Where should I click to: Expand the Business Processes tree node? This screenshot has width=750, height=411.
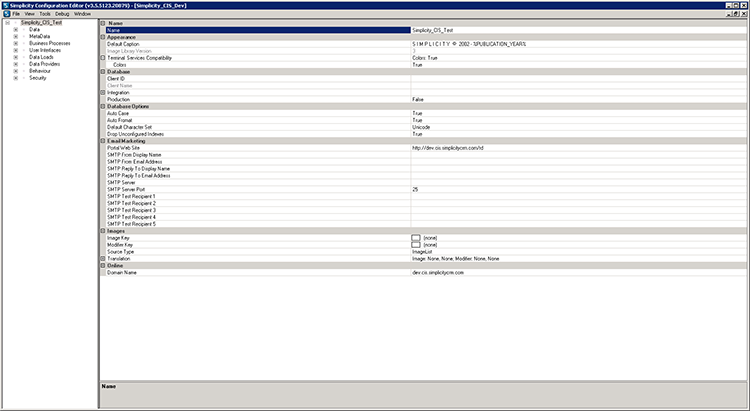[x=15, y=44]
